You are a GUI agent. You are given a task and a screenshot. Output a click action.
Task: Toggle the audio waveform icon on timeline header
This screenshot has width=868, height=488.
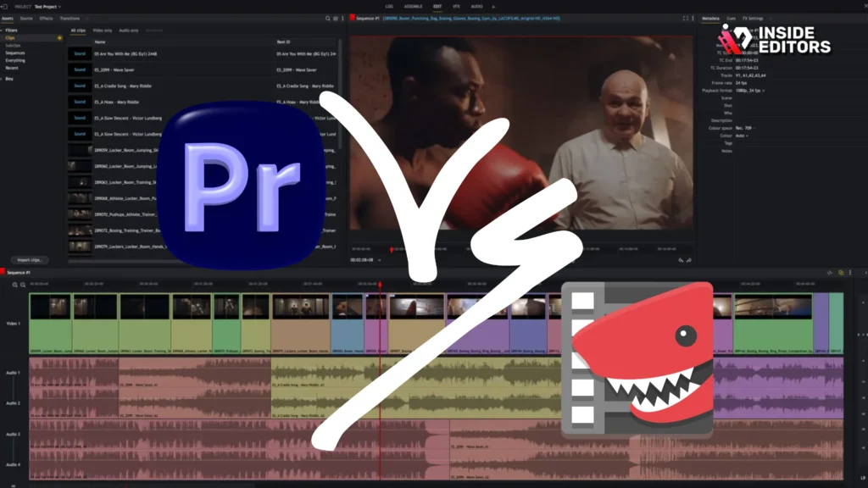coord(830,272)
